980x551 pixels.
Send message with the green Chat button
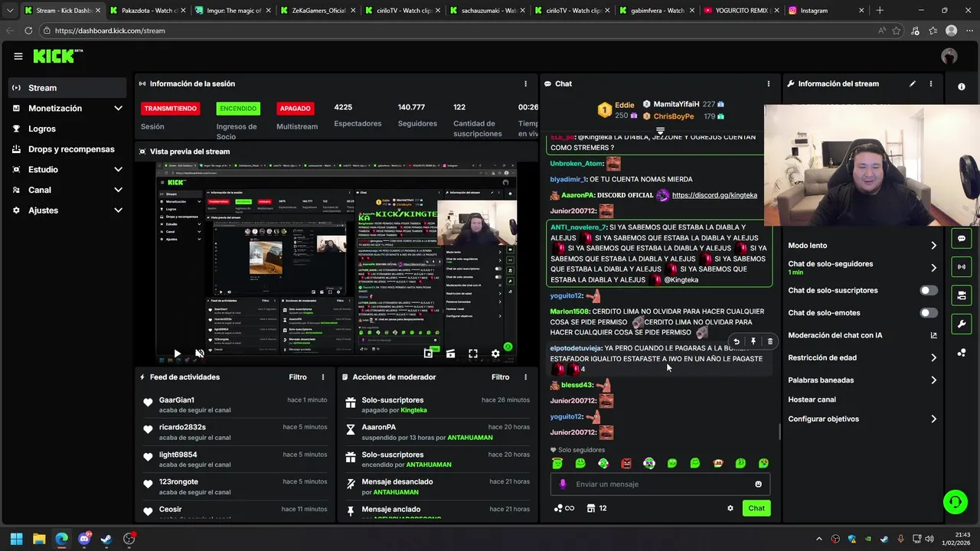(x=756, y=508)
